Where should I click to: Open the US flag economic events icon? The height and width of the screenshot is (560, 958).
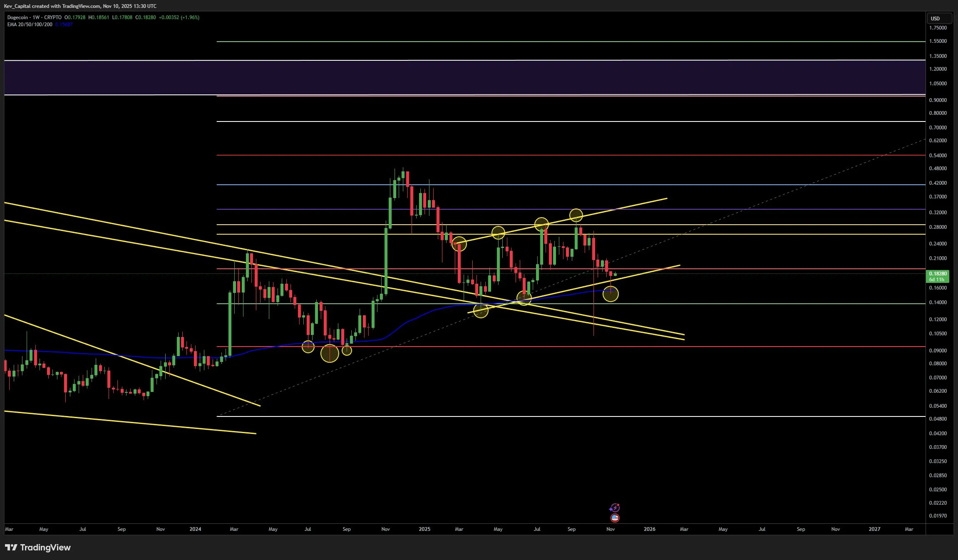click(615, 517)
